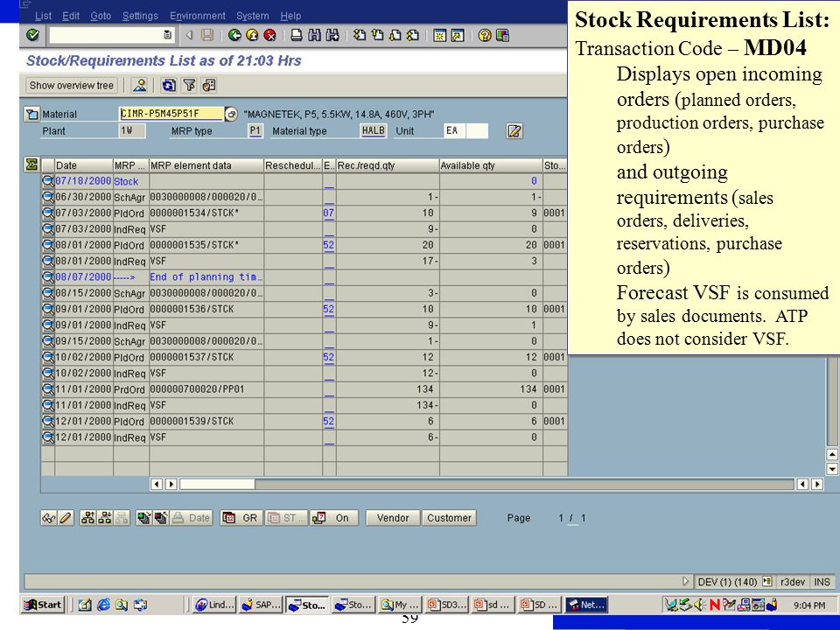This screenshot has width=840, height=630.
Task: Select the cell 000000700020/PP01
Action: tap(206, 388)
